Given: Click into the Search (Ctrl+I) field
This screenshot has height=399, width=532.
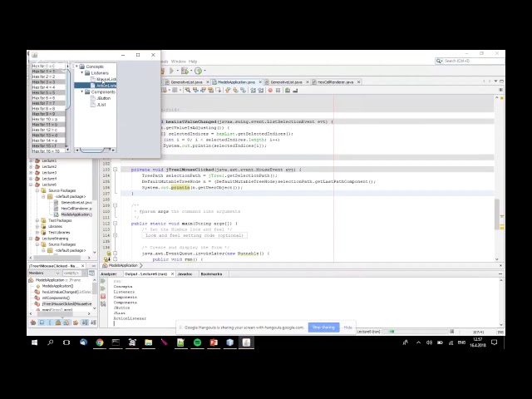Looking at the screenshot, I should 471,61.
